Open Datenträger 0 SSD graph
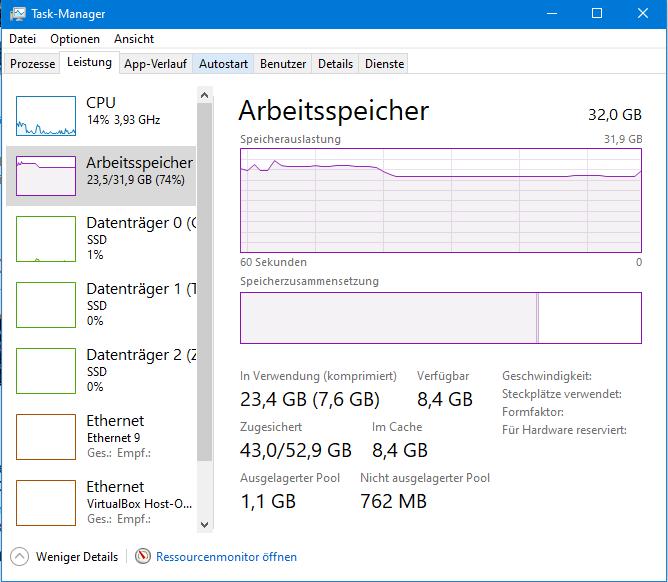668x582 pixels. (x=46, y=240)
